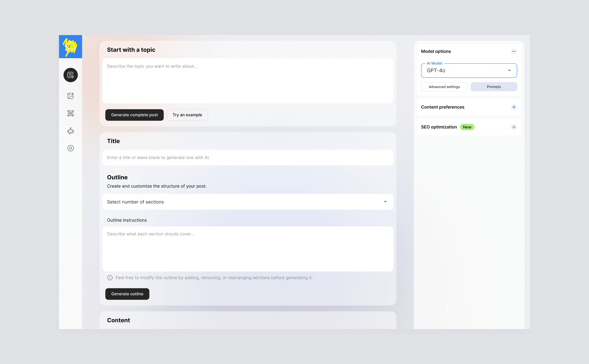Click Generate complete post button
This screenshot has width=589, height=364.
[134, 115]
